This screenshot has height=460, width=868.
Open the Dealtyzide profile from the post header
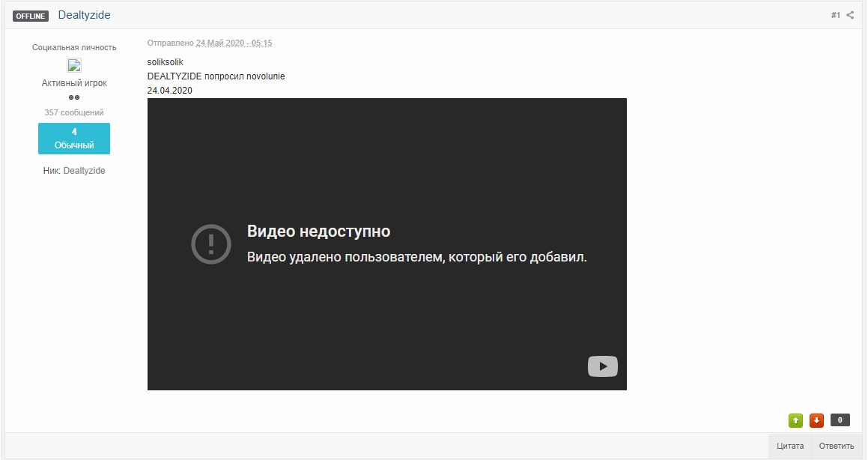click(85, 15)
